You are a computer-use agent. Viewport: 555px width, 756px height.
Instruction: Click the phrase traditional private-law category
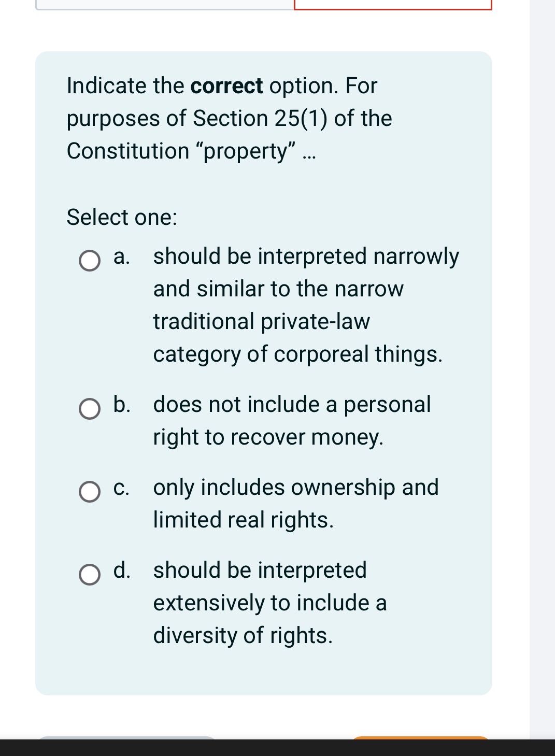[x=262, y=321]
